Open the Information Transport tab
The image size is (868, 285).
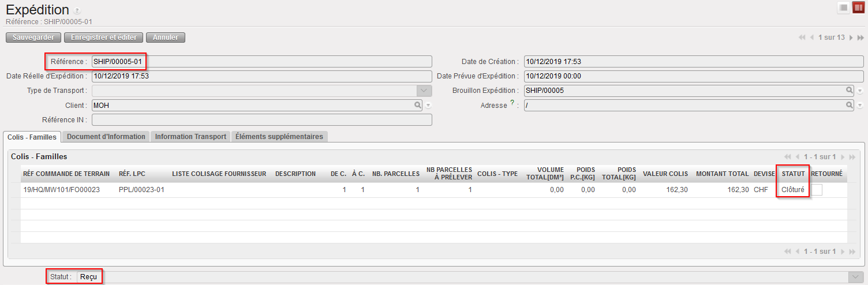190,137
